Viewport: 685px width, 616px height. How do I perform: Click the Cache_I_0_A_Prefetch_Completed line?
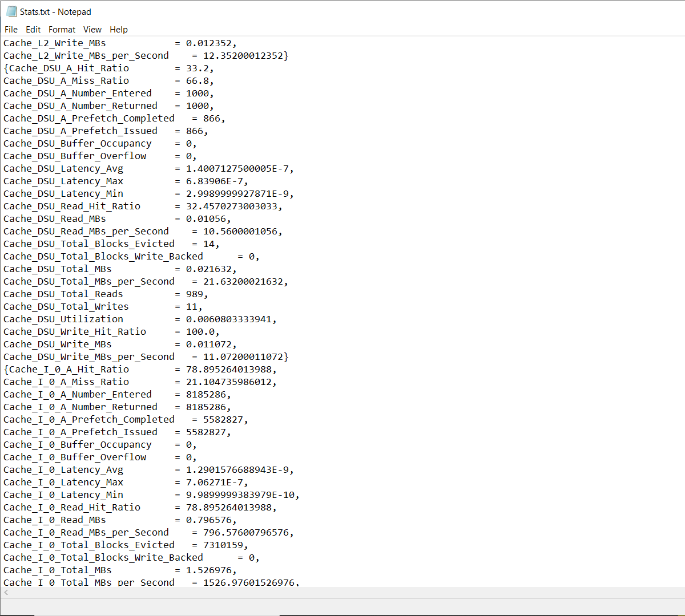(126, 420)
